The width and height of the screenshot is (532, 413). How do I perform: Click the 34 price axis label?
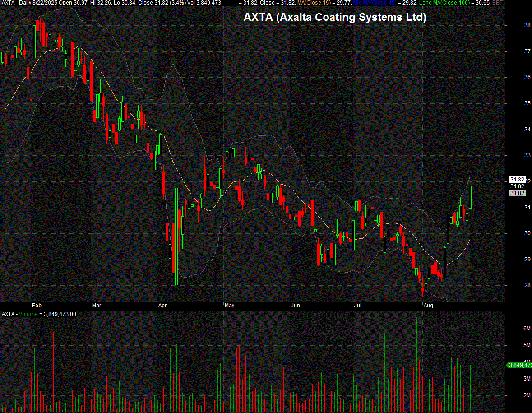[x=527, y=129]
